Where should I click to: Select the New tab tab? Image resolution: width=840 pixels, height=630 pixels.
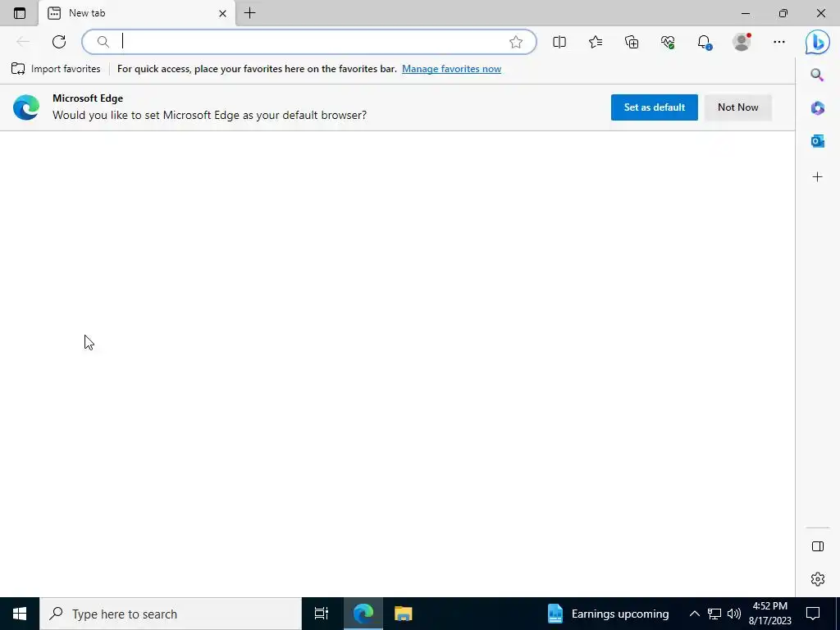[x=137, y=13]
